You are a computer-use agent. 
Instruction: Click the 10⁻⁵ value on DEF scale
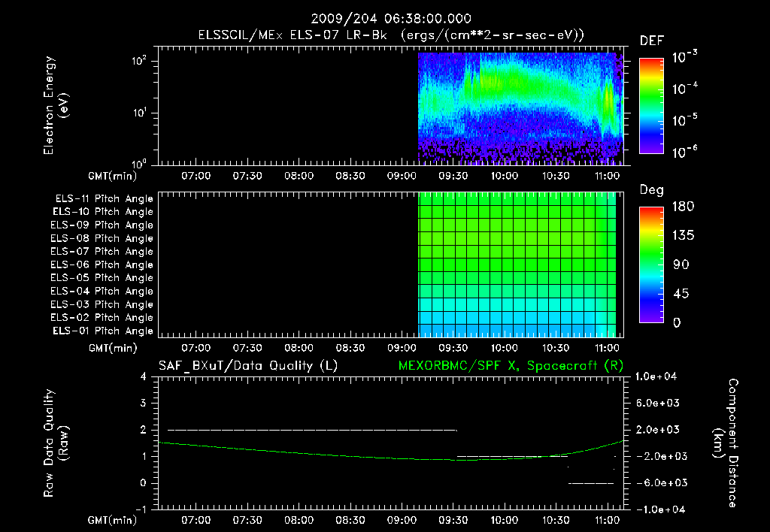[684, 119]
